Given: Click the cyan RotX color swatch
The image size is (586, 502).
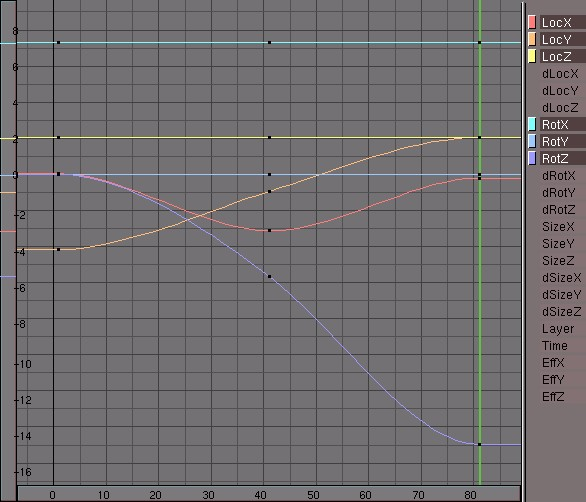Looking at the screenshot, I should tap(532, 124).
